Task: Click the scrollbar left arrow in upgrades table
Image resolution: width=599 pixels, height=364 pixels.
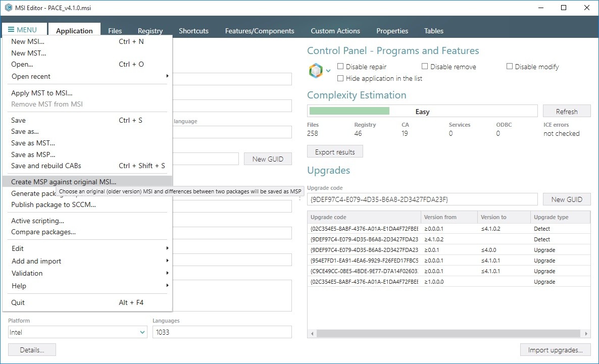Action: click(x=312, y=334)
